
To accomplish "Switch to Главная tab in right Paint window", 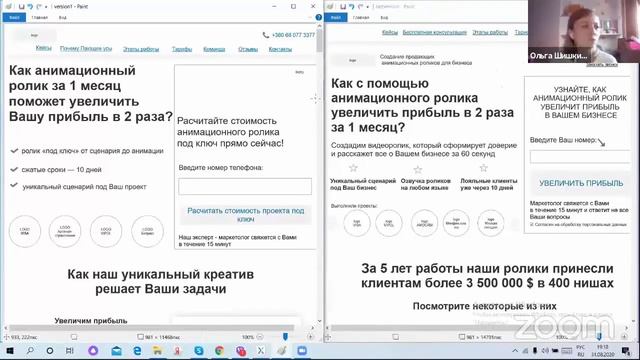I will [361, 18].
